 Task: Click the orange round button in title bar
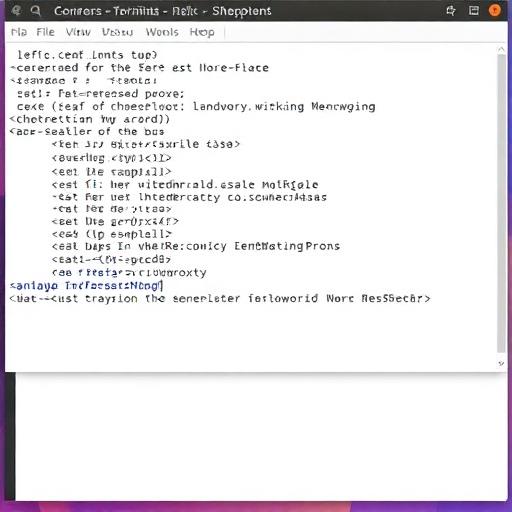495,10
